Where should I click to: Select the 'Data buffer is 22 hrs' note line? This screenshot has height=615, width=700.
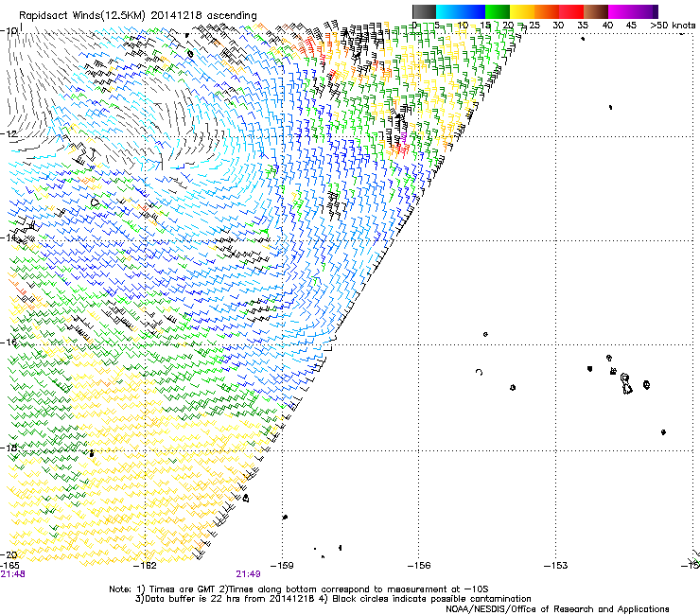333,599
